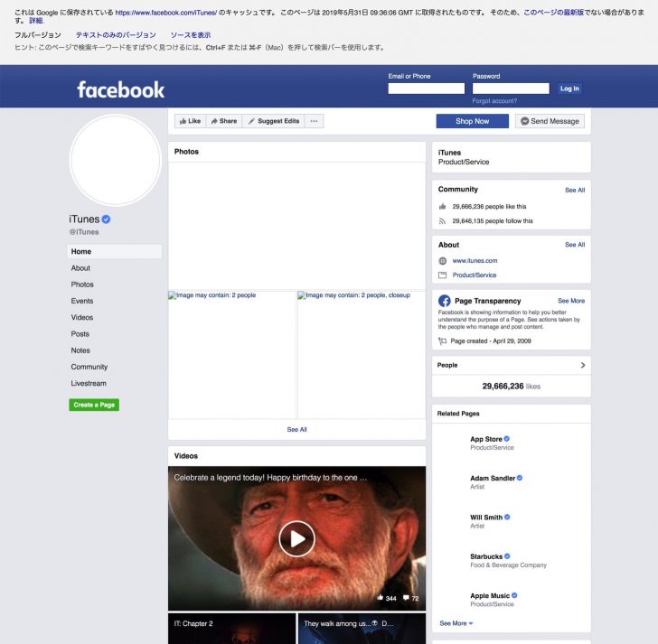Viewport: 658px width, 644px height.
Task: Click See More in Page Transparency
Action: pos(571,301)
